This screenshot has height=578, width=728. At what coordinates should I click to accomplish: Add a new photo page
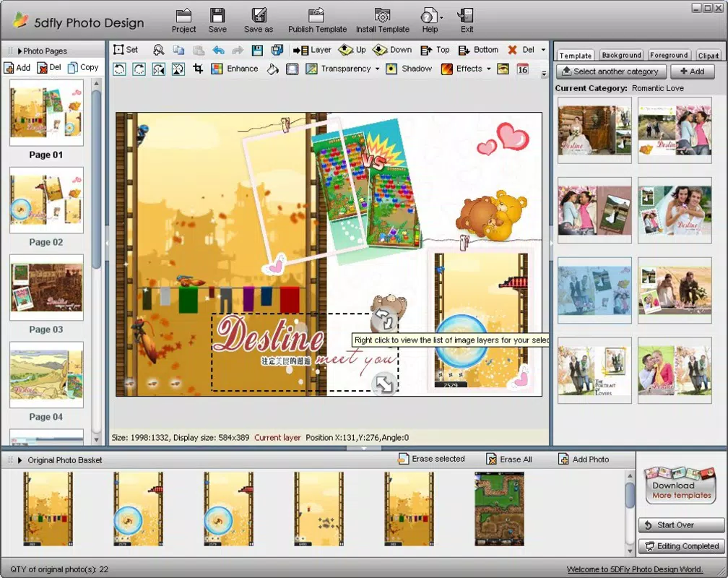coord(17,67)
